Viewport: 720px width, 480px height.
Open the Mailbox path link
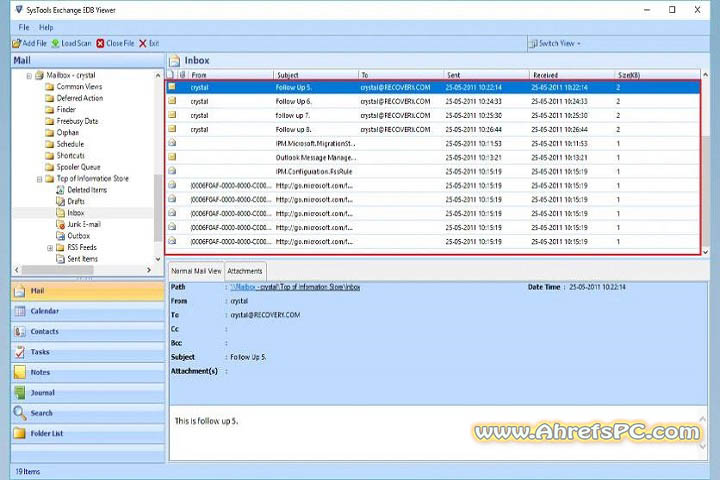coord(295,287)
